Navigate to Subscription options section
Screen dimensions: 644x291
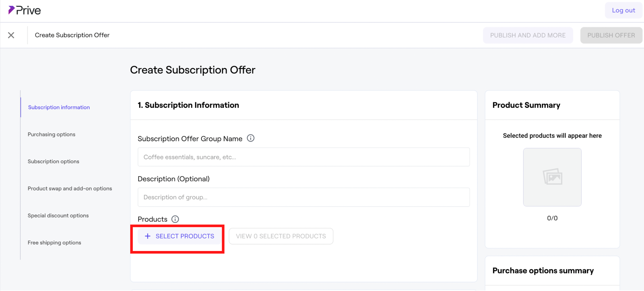(x=53, y=161)
